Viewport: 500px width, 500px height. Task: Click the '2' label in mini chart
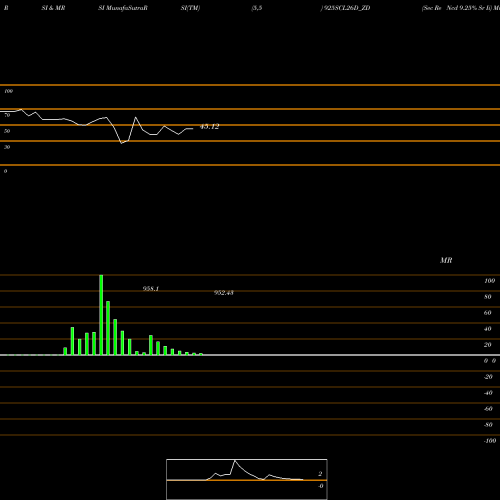[x=320, y=474]
